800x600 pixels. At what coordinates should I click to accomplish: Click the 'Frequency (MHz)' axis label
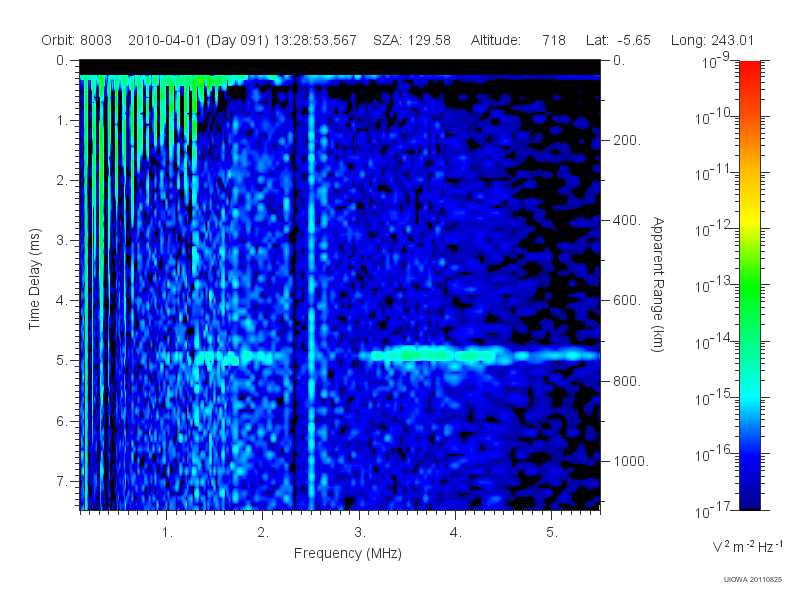pos(348,553)
